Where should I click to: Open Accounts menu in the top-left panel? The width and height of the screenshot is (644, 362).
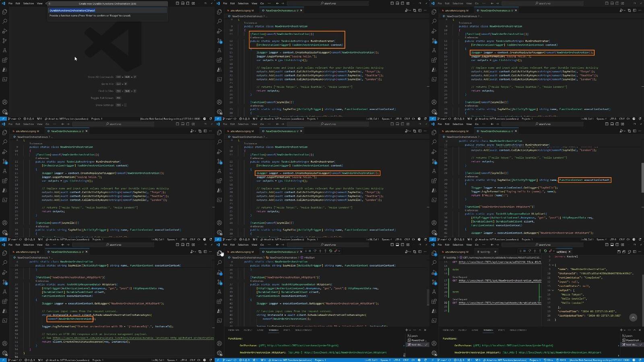5,102
